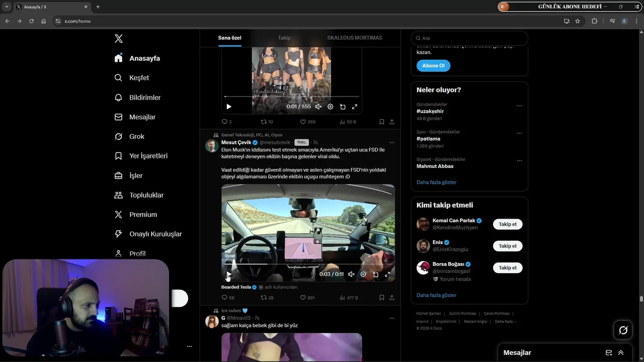Click the X logo in sidebar
The image size is (644, 362).
pyautogui.click(x=119, y=39)
